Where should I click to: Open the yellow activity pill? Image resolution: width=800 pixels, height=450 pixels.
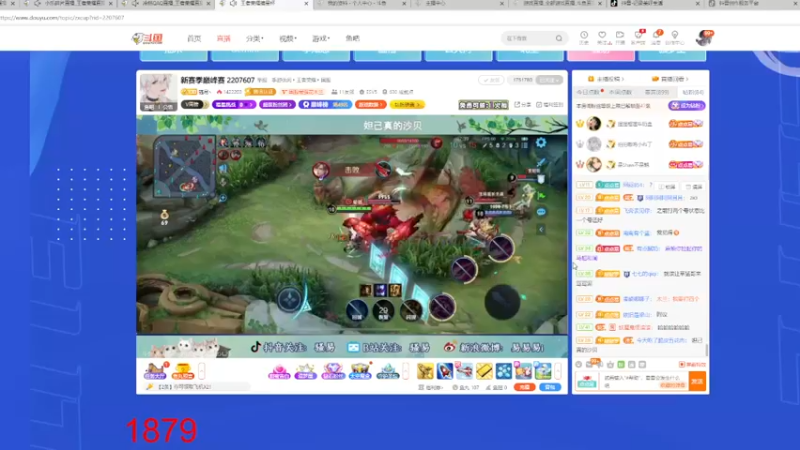tap(407, 105)
